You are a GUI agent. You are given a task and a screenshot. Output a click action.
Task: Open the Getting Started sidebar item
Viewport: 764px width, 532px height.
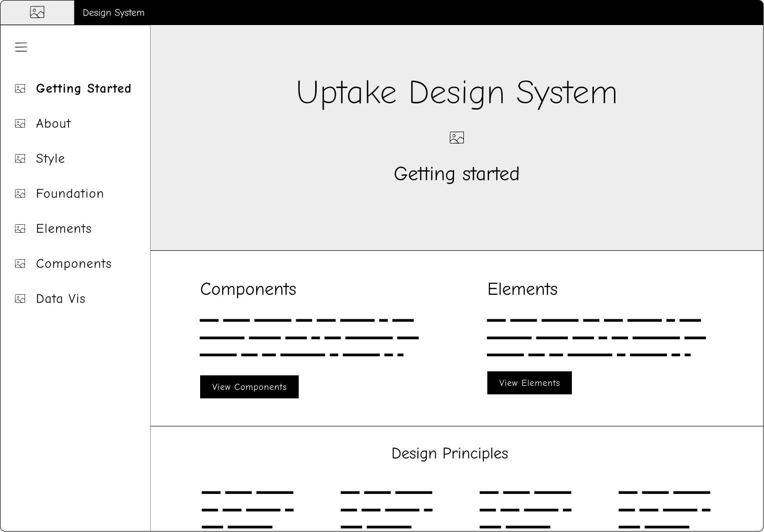click(x=84, y=89)
